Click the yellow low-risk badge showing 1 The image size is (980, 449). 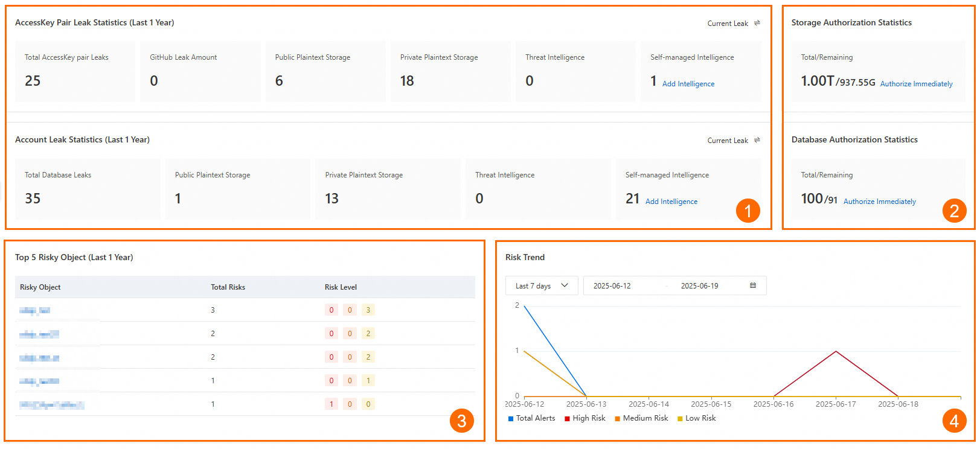368,381
